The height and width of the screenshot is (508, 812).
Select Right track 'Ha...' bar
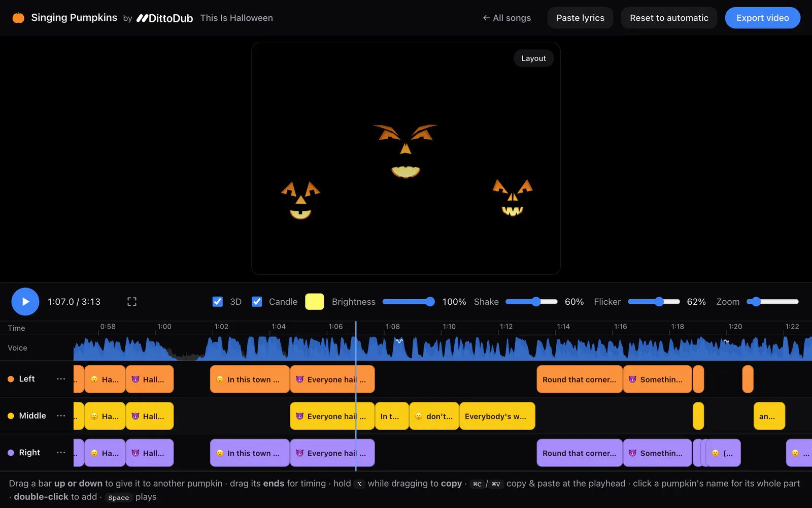tap(105, 453)
